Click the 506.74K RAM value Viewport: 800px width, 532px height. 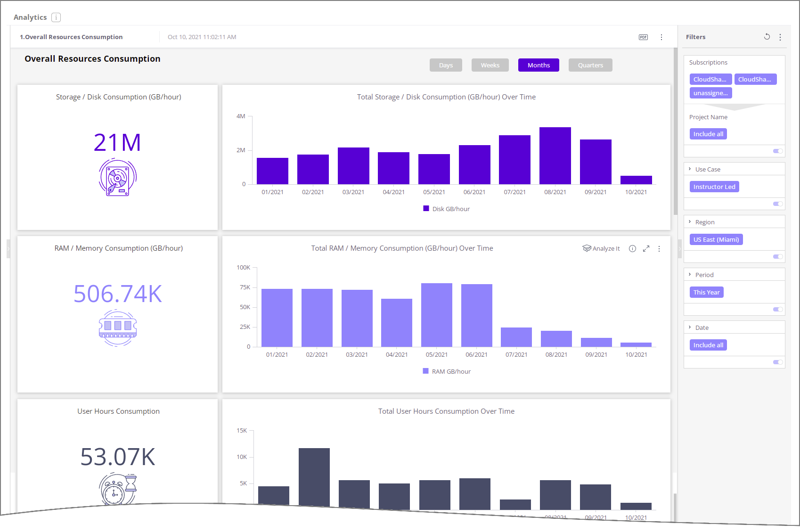(x=118, y=294)
